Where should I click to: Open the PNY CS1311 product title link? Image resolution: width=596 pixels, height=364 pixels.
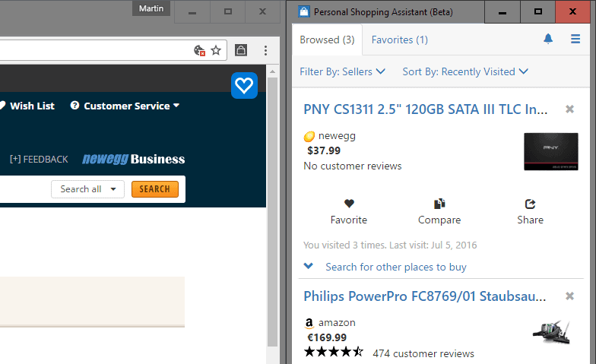click(x=426, y=109)
